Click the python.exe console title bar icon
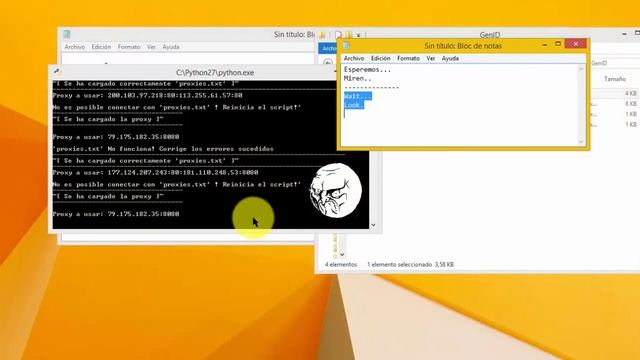Screen dimensions: 640x360 [56, 72]
